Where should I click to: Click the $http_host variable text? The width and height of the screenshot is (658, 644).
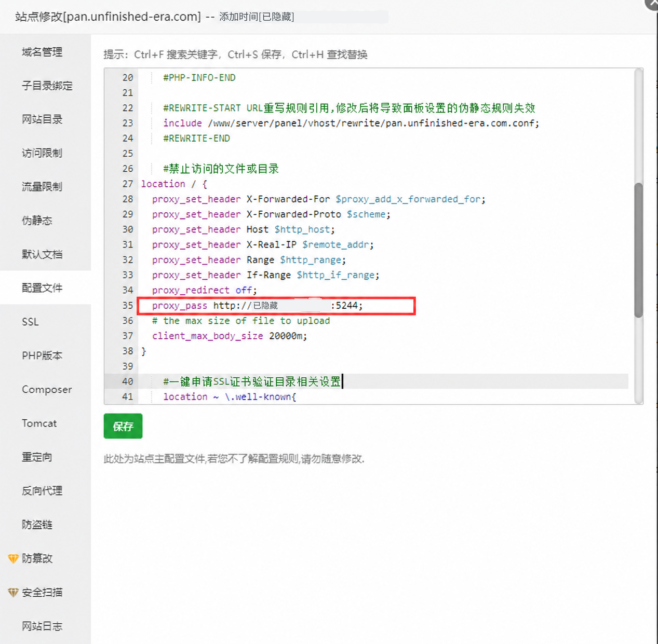[303, 229]
